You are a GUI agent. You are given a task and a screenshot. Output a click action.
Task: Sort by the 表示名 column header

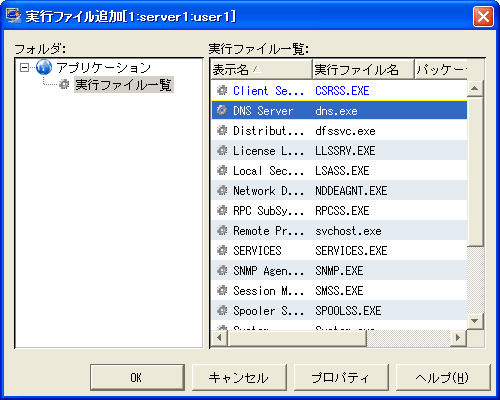(x=262, y=70)
